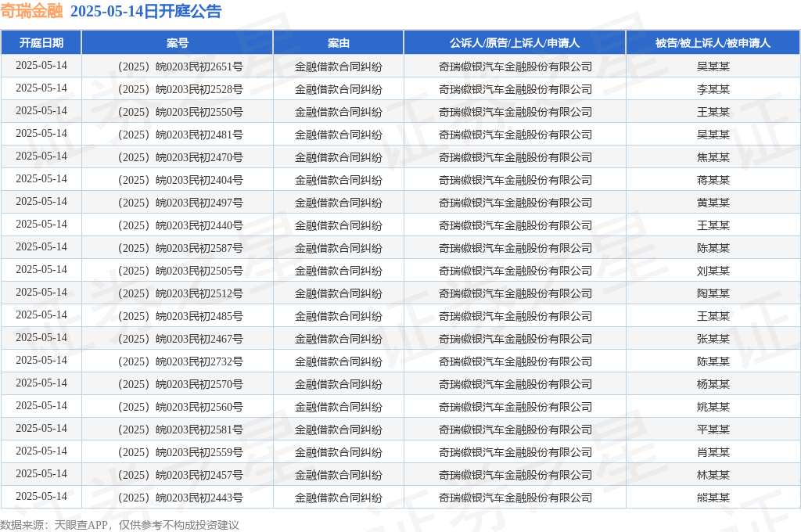
Task: Click case number 皖0203民初2470号
Action: (181, 157)
